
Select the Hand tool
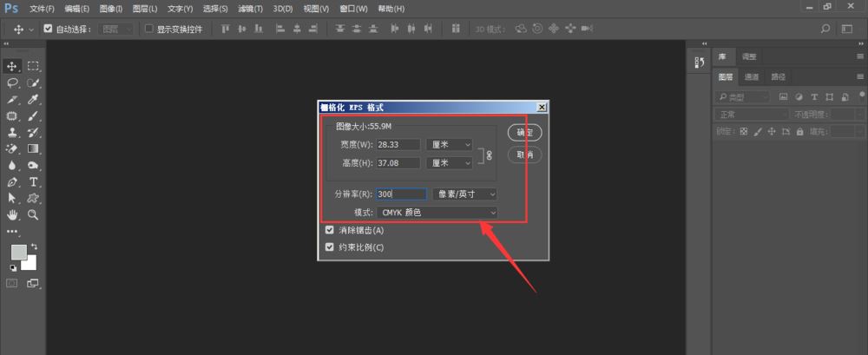pyautogui.click(x=11, y=214)
